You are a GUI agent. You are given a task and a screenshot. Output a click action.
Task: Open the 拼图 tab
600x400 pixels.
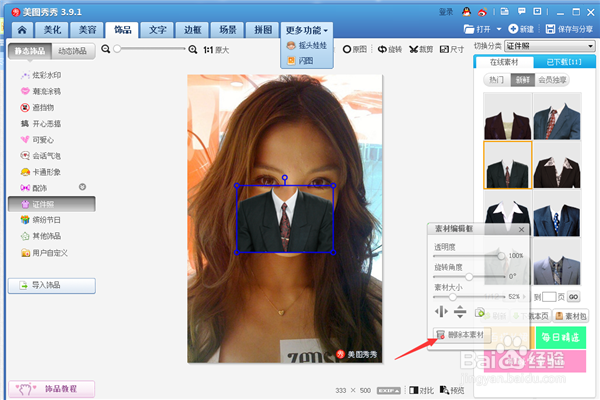tap(263, 30)
